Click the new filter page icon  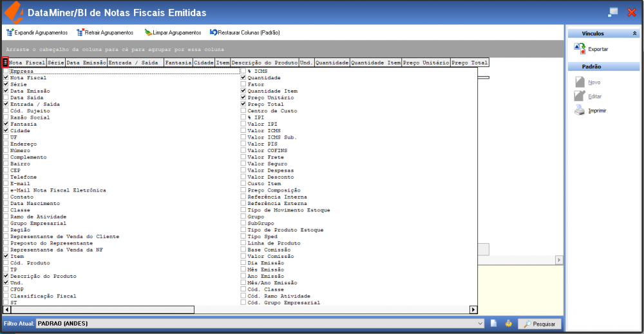[x=494, y=323]
